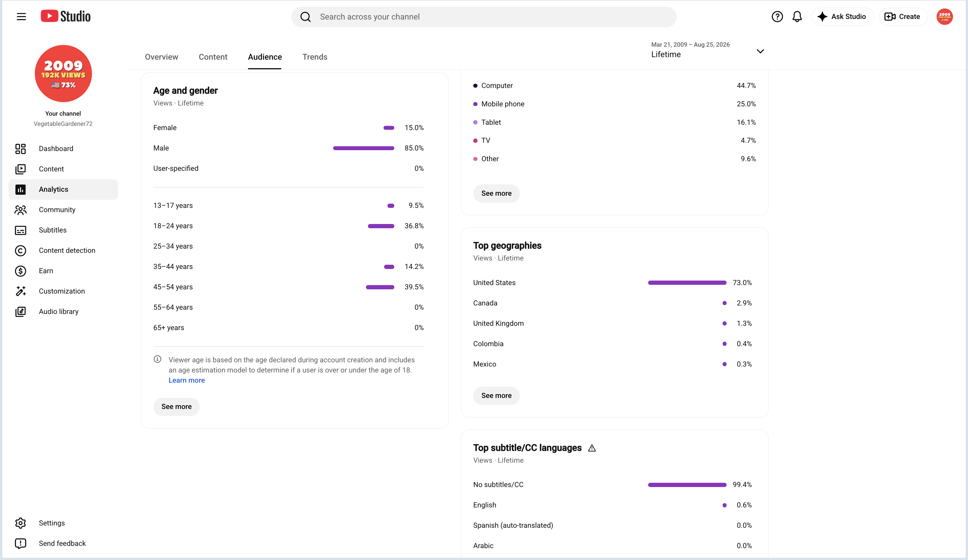Click the United States views bar
968x560 pixels.
tap(687, 283)
